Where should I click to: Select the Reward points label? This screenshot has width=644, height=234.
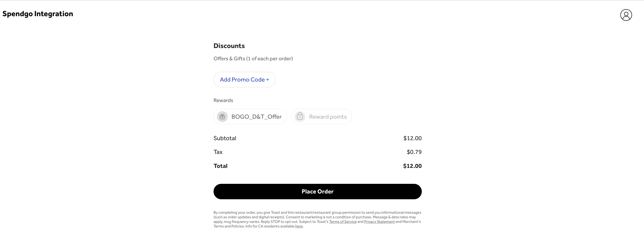[x=328, y=117]
